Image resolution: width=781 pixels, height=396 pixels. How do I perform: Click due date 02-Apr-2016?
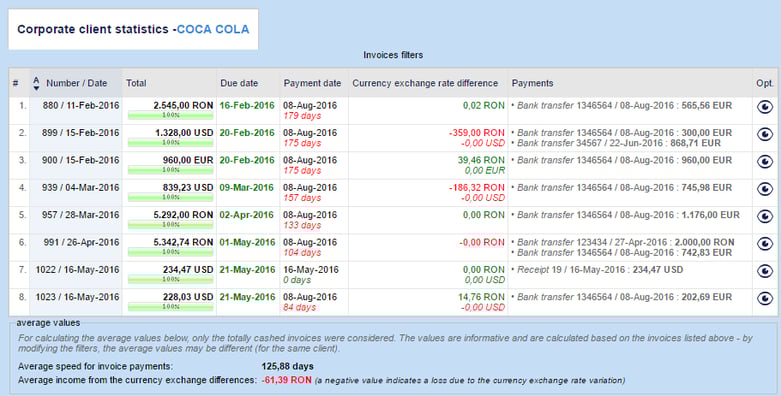pos(247,215)
